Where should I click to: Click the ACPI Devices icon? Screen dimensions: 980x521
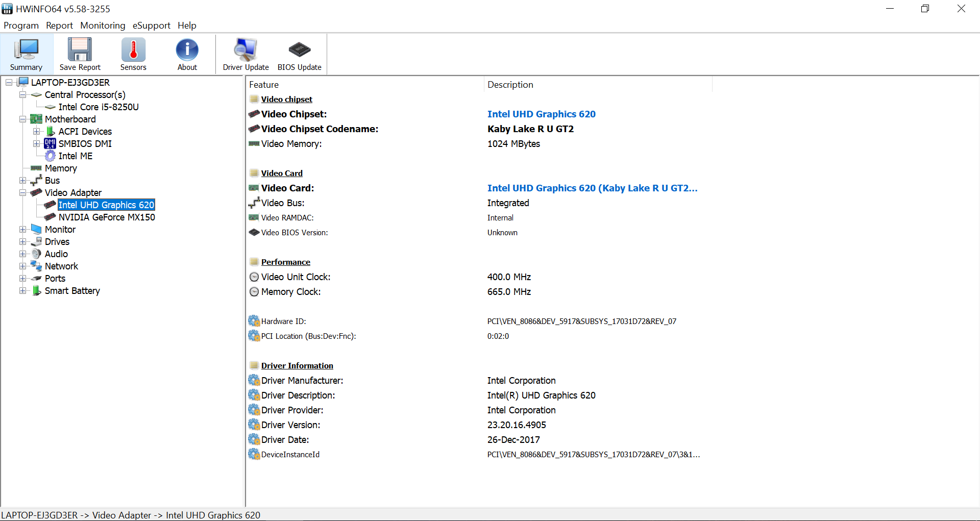tap(50, 132)
